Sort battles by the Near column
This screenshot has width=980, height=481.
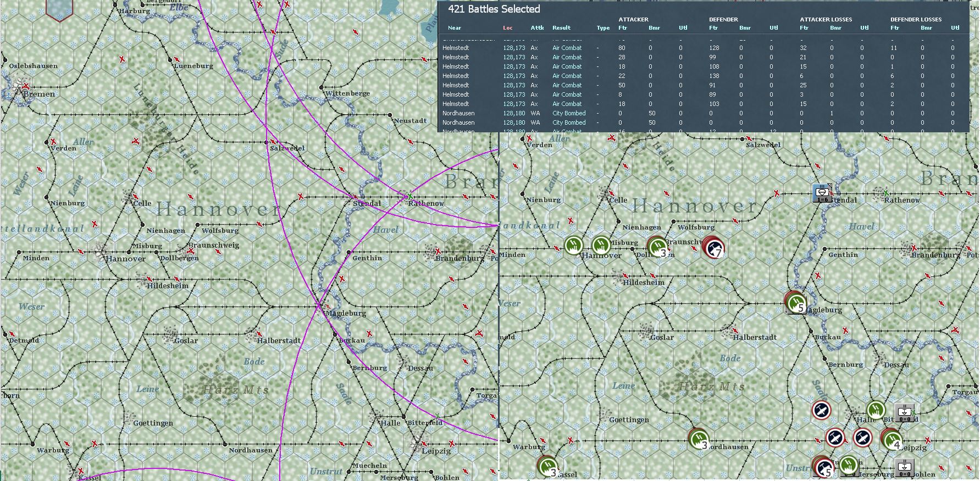click(455, 28)
